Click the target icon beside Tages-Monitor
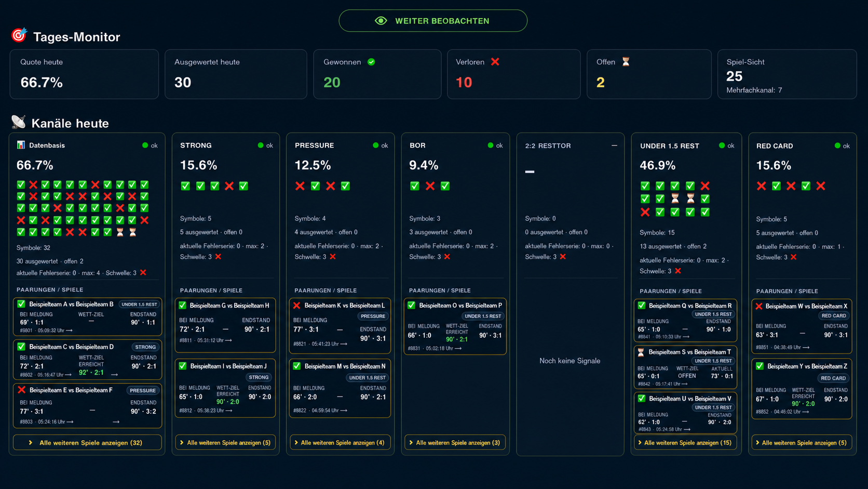This screenshot has height=489, width=868. pos(19,35)
